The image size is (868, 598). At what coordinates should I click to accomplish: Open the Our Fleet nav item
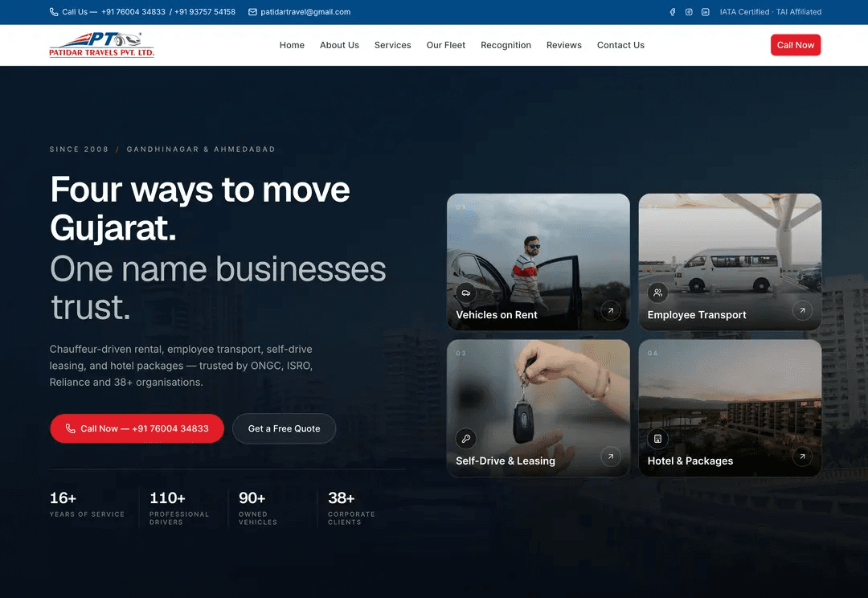(x=445, y=45)
